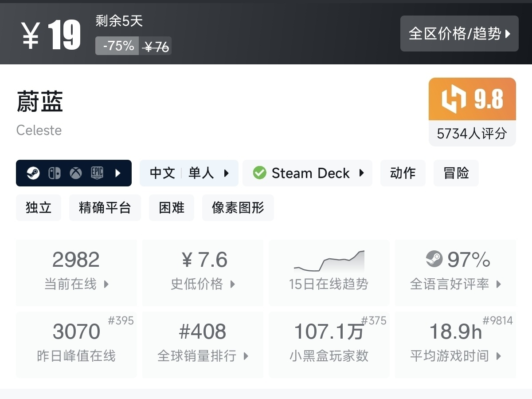Expand the 中文 单人 language details arrow
The height and width of the screenshot is (399, 532).
coord(227,173)
